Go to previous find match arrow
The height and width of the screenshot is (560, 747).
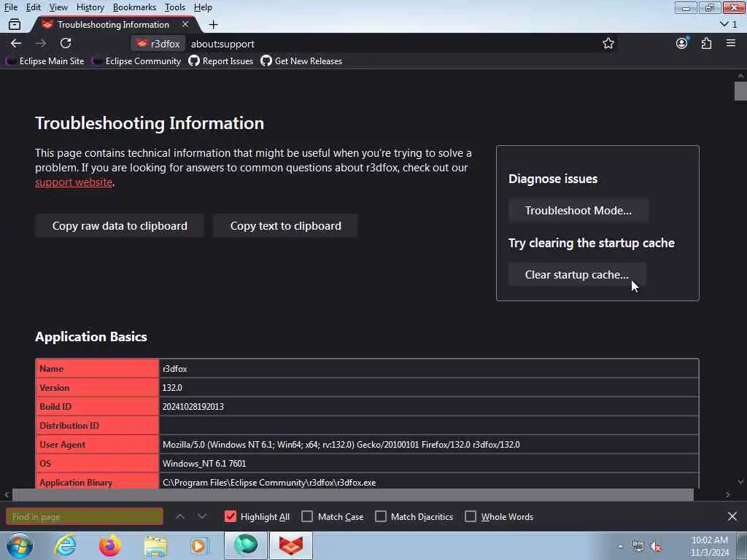tap(180, 516)
